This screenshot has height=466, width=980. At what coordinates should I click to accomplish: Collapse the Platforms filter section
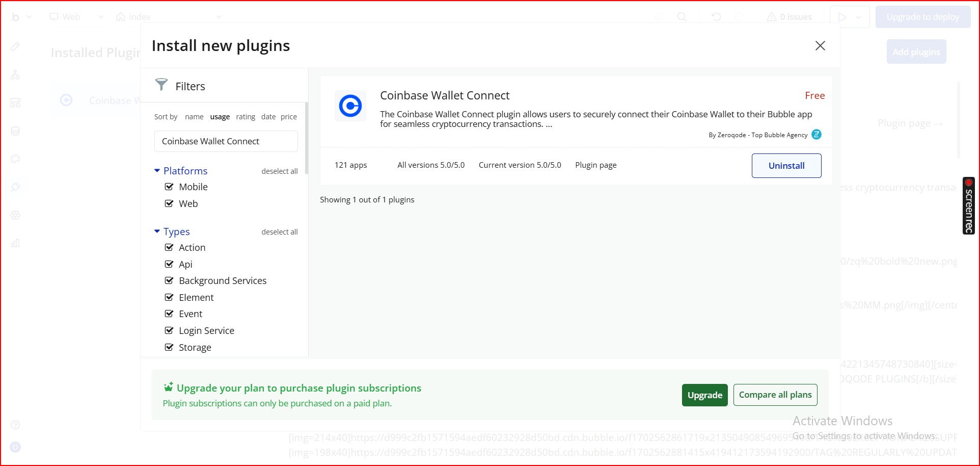(x=157, y=171)
